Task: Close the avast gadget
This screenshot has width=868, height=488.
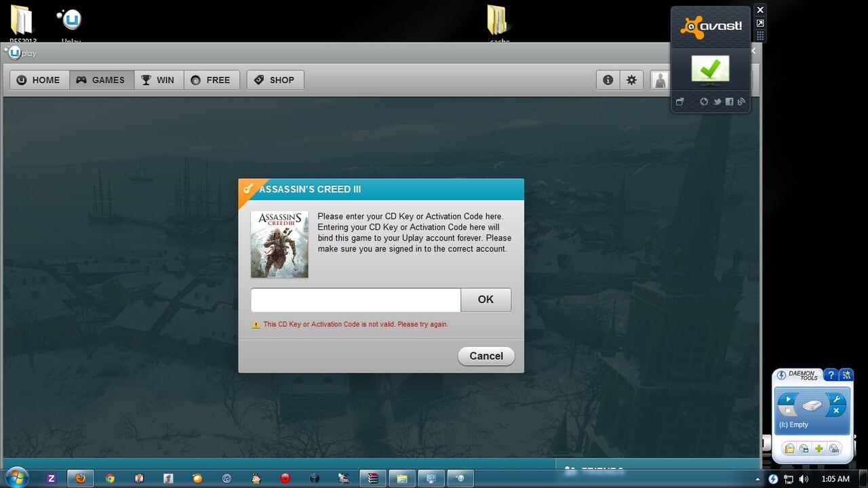Action: tap(760, 10)
